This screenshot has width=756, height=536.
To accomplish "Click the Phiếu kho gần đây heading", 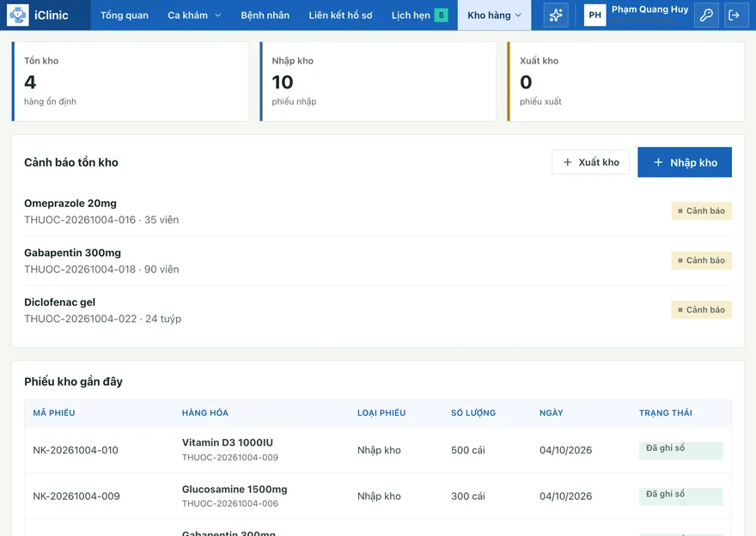I will click(73, 381).
